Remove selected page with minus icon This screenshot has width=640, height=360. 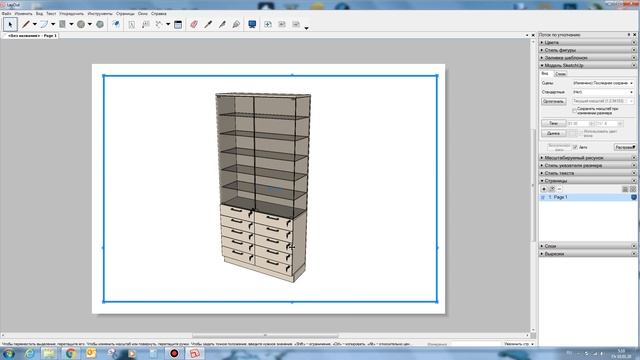(x=560, y=189)
